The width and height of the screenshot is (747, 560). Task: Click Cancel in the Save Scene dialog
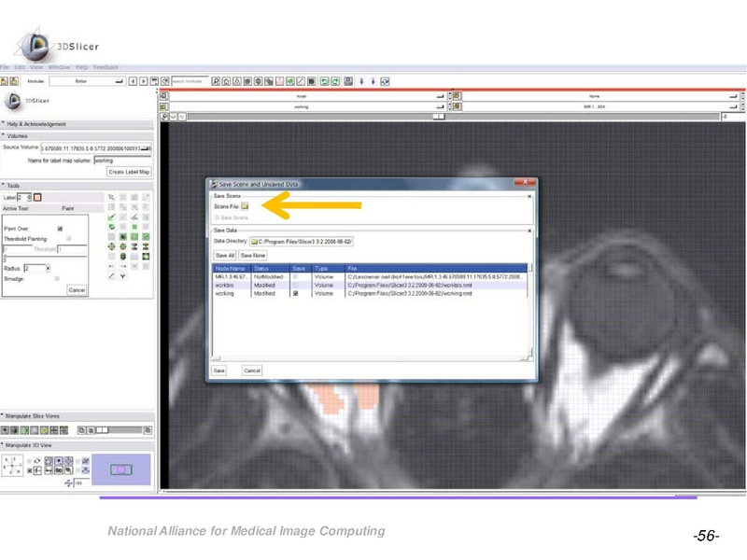point(252,371)
